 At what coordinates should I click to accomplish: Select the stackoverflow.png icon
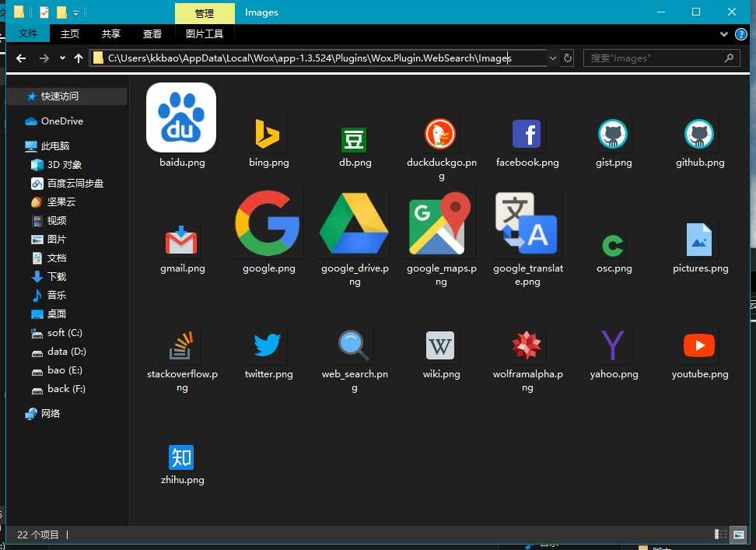[x=181, y=345]
